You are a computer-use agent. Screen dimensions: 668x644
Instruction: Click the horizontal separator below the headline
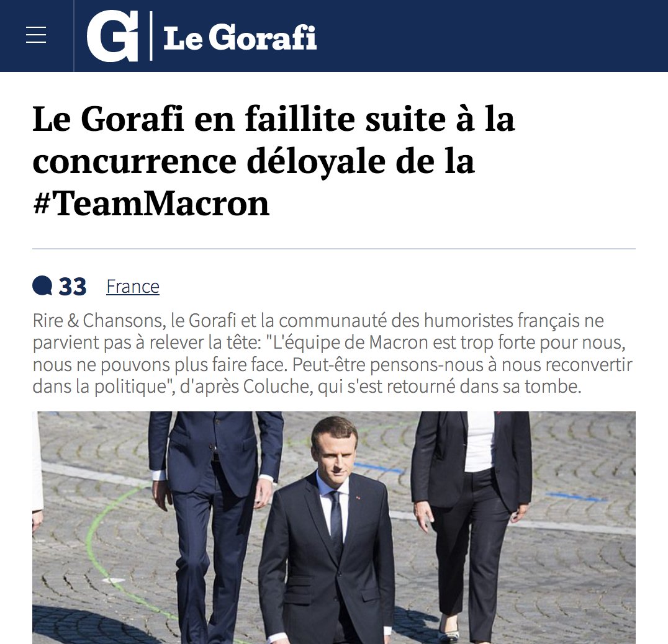(334, 249)
